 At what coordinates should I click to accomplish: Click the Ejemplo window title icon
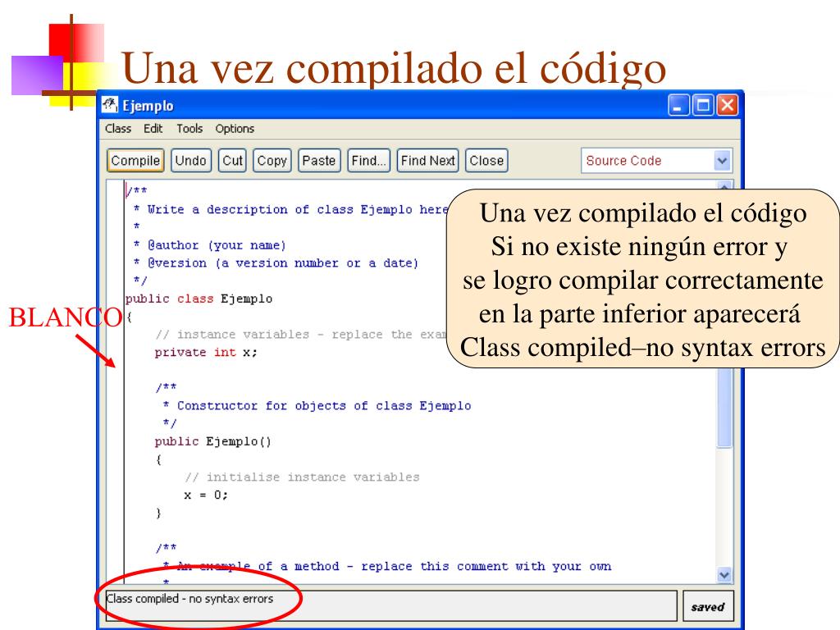coord(110,104)
